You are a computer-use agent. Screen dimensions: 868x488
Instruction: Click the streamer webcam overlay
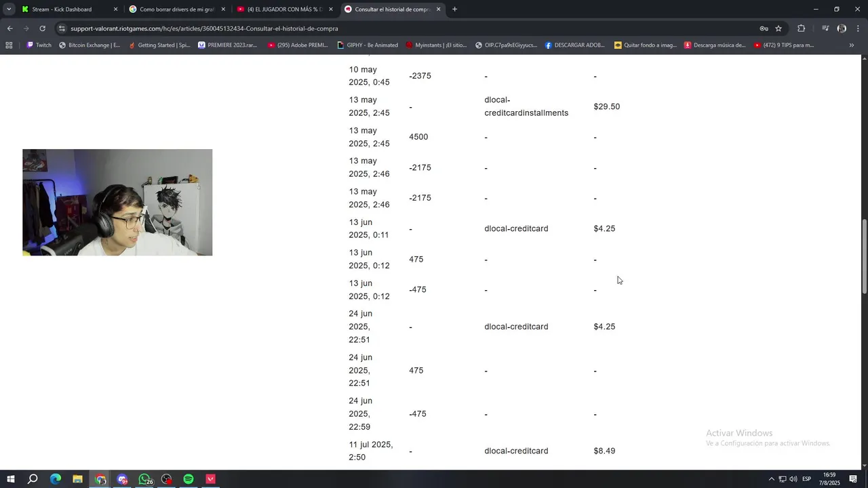117,202
